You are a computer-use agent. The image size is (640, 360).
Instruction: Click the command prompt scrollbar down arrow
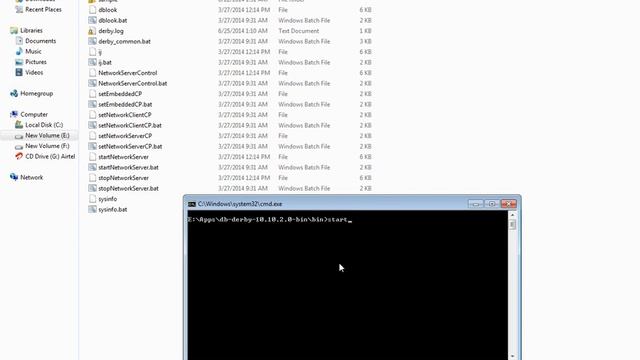point(513,356)
